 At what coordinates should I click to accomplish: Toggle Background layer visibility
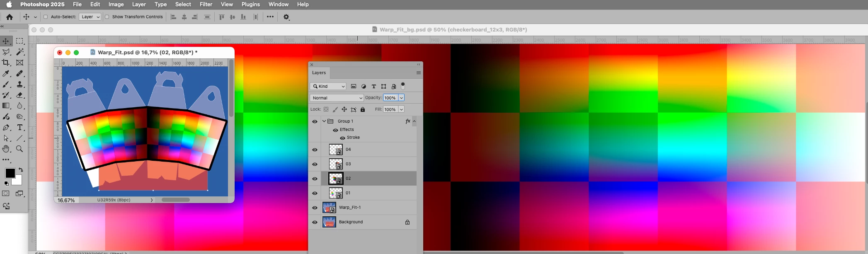pyautogui.click(x=315, y=222)
